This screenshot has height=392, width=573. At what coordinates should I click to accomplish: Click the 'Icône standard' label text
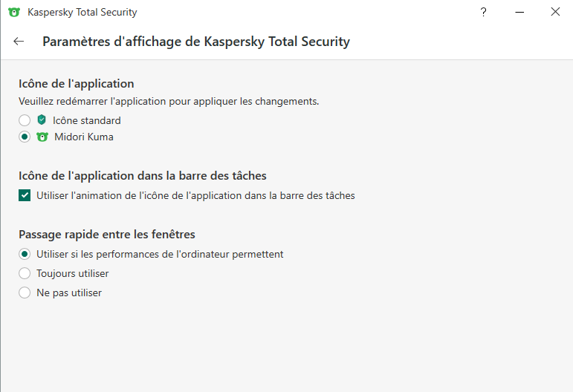86,120
